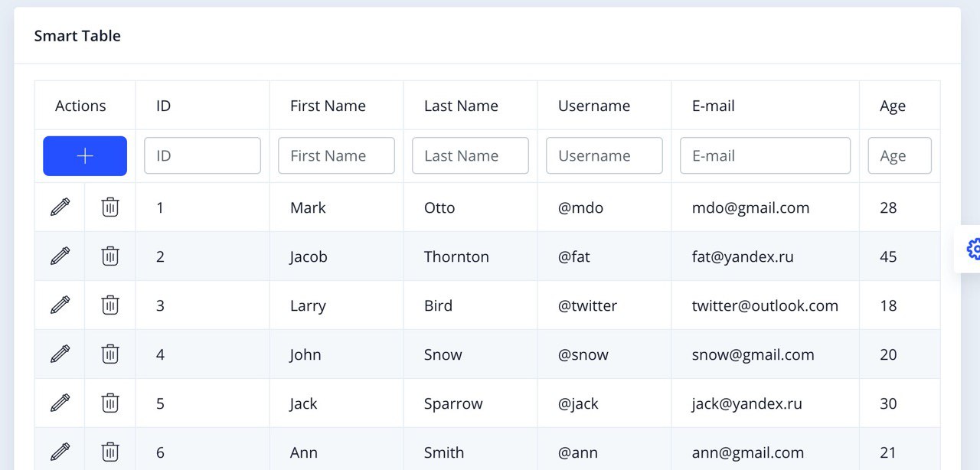Edit Jacob Thornton's row via pencil icon

[60, 256]
